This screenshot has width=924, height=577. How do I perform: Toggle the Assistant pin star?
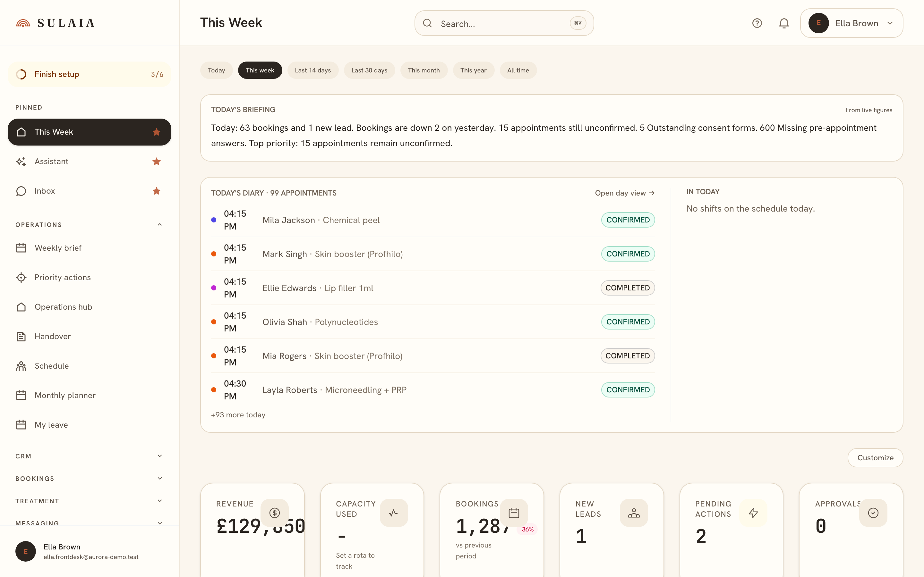(x=157, y=162)
